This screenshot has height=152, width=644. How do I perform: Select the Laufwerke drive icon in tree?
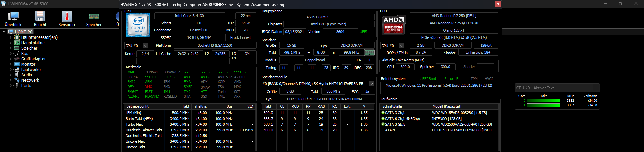[x=17, y=70]
